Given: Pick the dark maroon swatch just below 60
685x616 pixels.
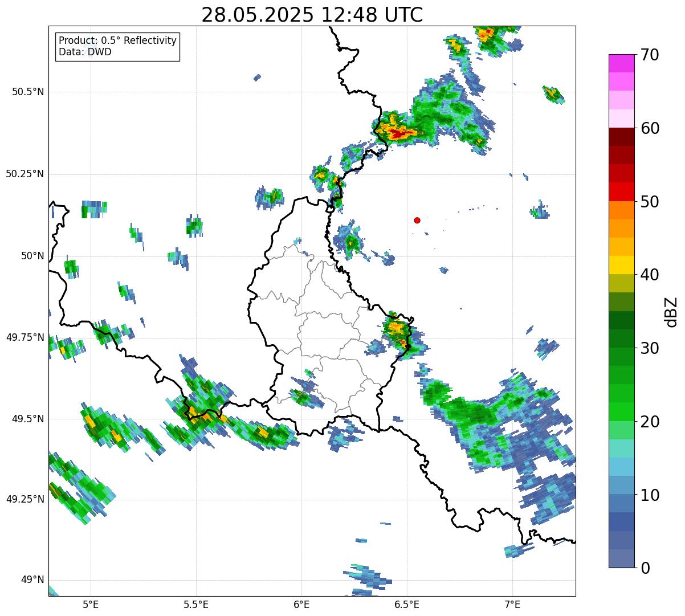Looking at the screenshot, I should [621, 137].
